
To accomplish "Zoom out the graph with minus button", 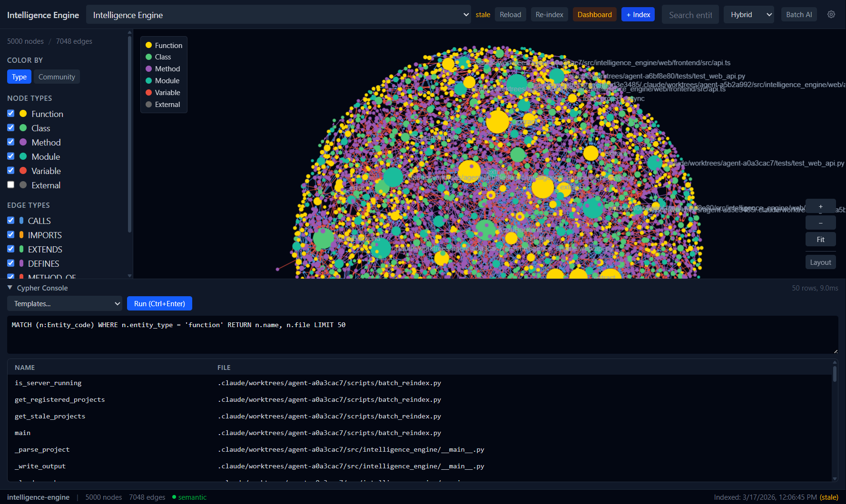I will (x=820, y=223).
